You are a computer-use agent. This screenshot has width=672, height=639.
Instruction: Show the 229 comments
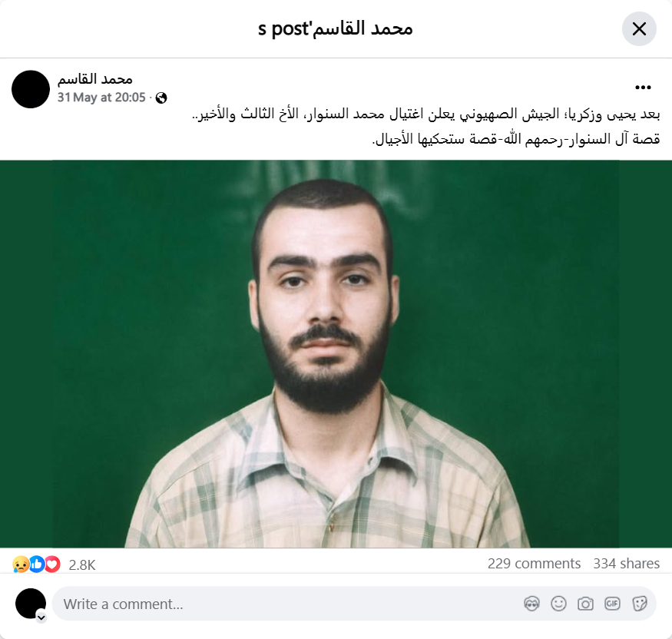click(534, 564)
